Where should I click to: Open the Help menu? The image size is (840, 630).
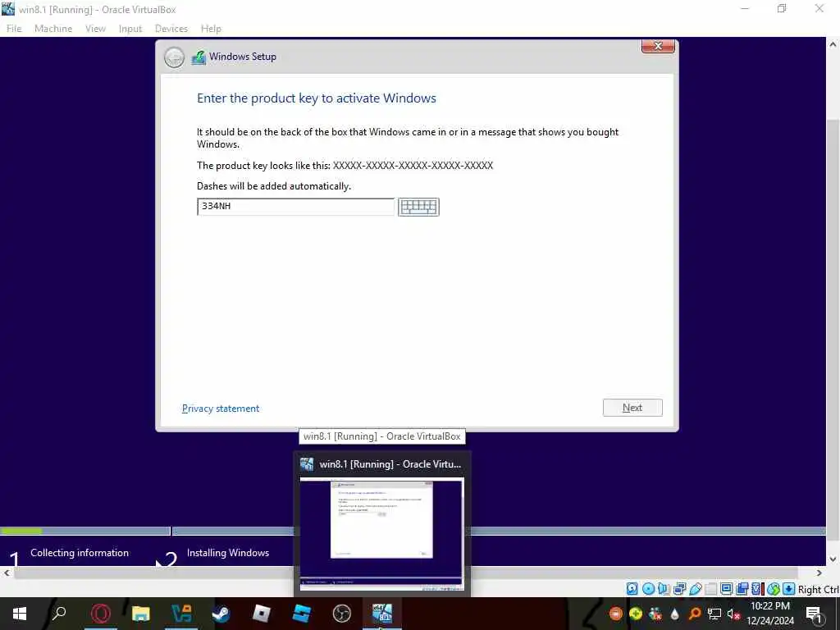pyautogui.click(x=211, y=29)
